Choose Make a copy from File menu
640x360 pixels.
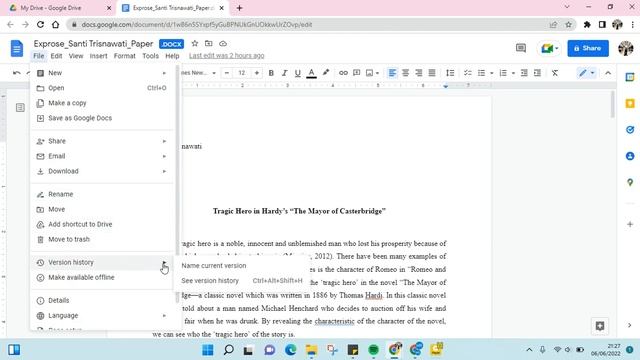pos(102,103)
